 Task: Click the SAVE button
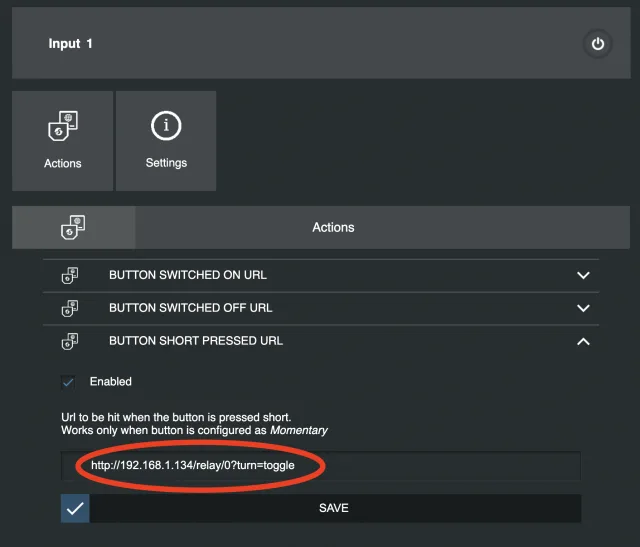point(334,508)
